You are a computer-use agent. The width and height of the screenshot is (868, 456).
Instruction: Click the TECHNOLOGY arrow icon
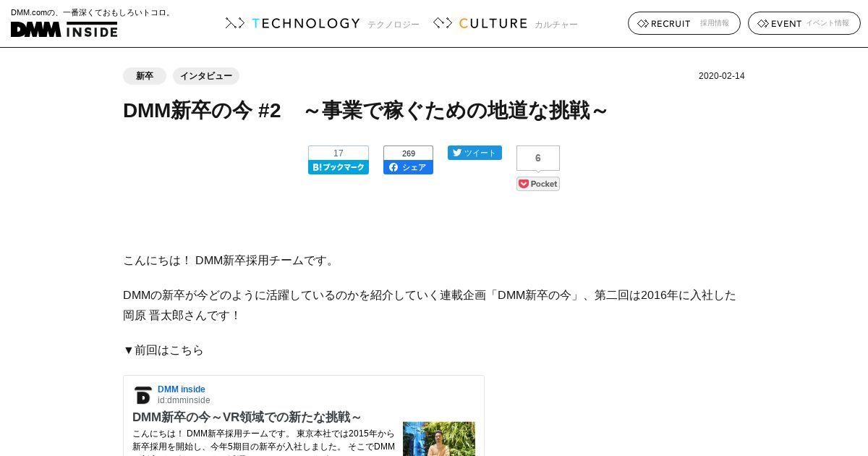[x=235, y=23]
